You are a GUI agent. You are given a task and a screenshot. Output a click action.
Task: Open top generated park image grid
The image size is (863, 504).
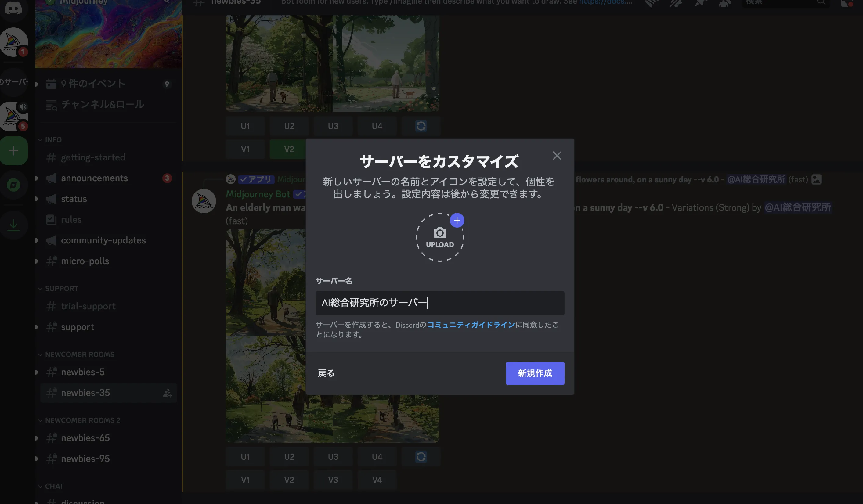(x=332, y=63)
